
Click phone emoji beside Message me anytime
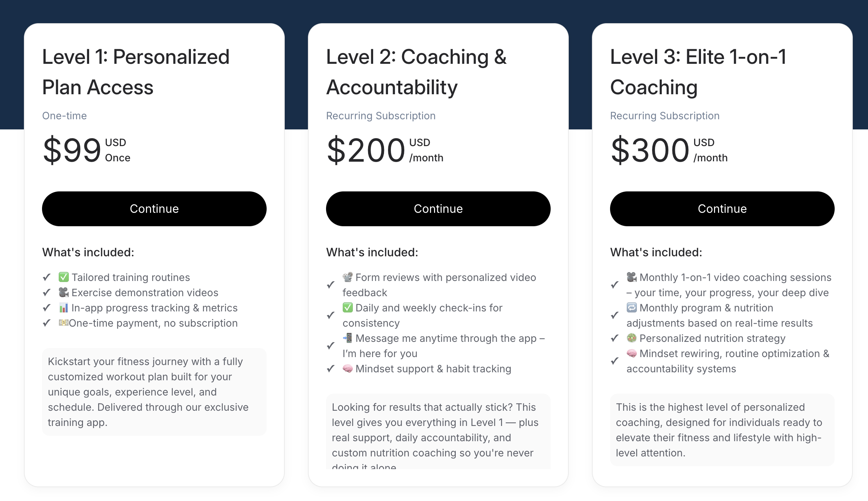348,338
